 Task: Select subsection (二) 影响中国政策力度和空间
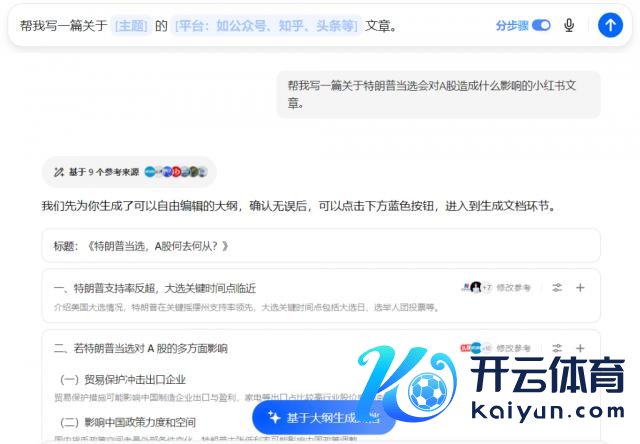pyautogui.click(x=128, y=422)
